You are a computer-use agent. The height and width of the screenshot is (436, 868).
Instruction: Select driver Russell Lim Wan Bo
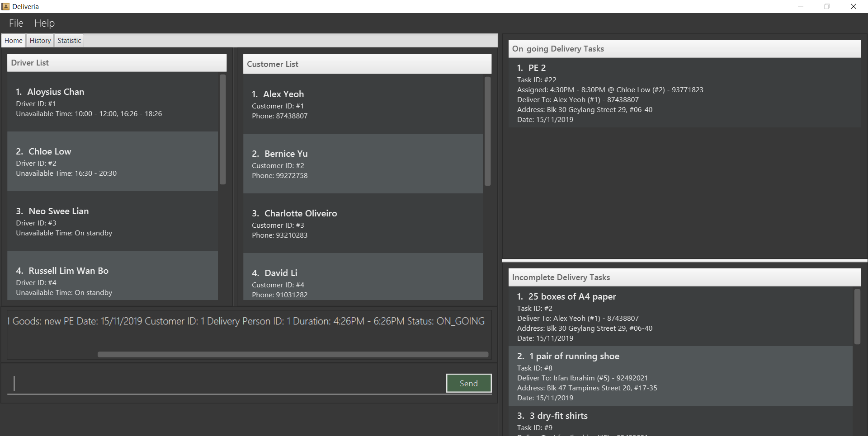pyautogui.click(x=113, y=276)
